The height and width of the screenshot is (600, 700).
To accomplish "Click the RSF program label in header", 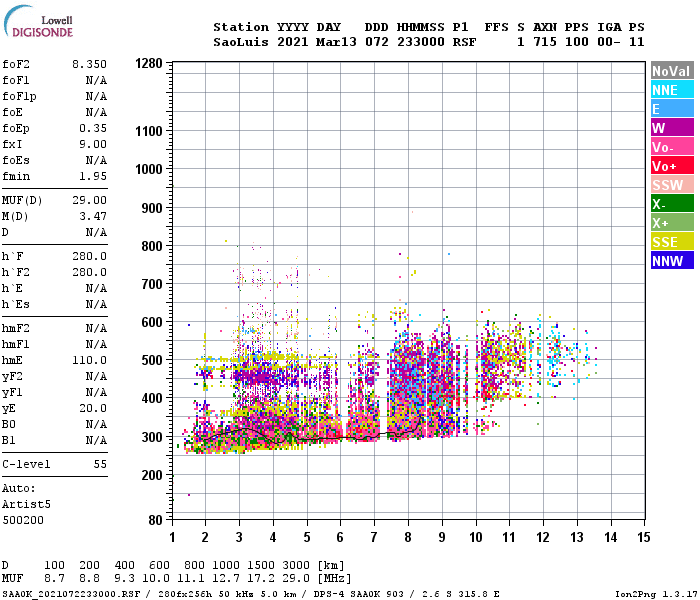I will (464, 42).
